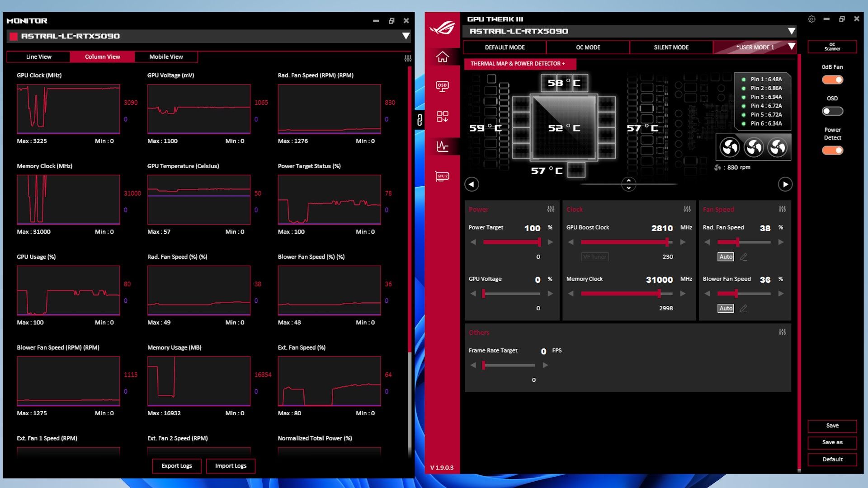This screenshot has height=488, width=868.
Task: Select OC MODE profile
Action: tap(588, 47)
